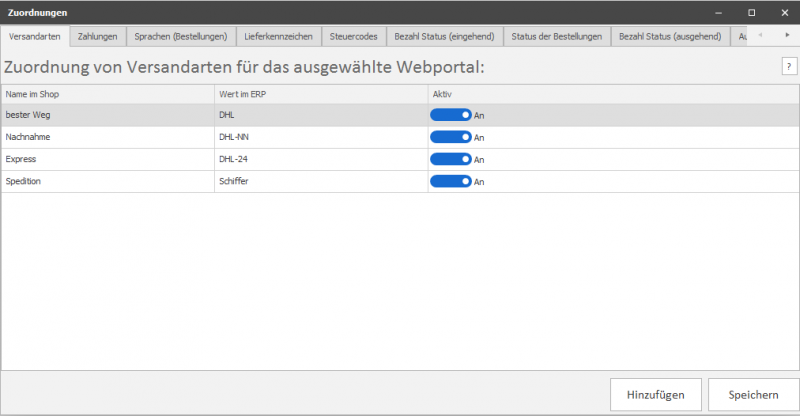
Task: Turn off the Express Aktiv switch
Action: pyautogui.click(x=451, y=159)
